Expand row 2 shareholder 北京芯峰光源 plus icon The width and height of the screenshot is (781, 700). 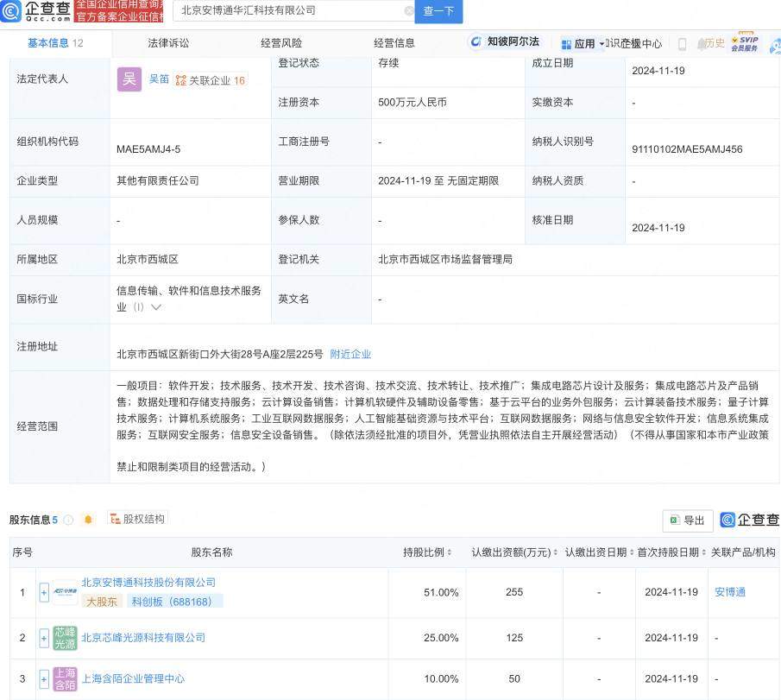pyautogui.click(x=44, y=639)
